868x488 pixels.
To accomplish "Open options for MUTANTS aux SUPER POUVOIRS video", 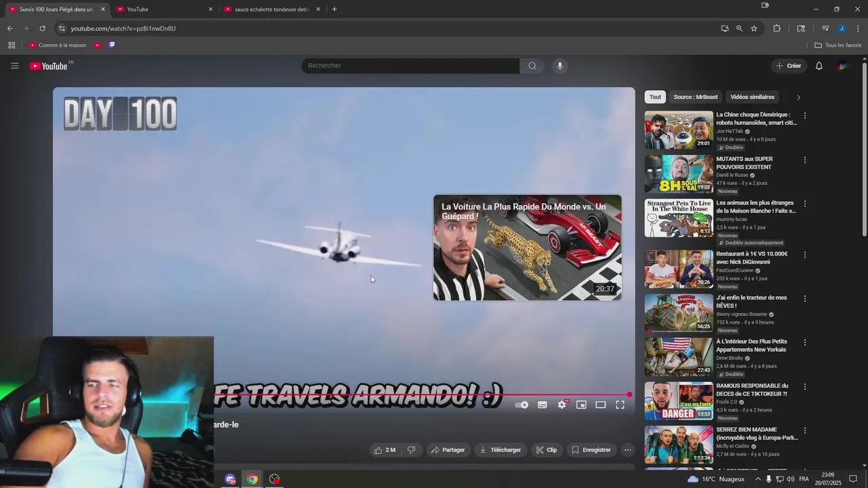I will (805, 160).
